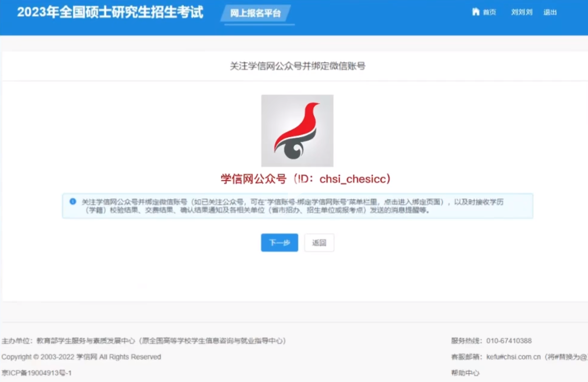Image resolution: width=588 pixels, height=382 pixels.
Task: Click the page heading 关注学信网公众号并绑定微信账号
Action: click(x=294, y=65)
